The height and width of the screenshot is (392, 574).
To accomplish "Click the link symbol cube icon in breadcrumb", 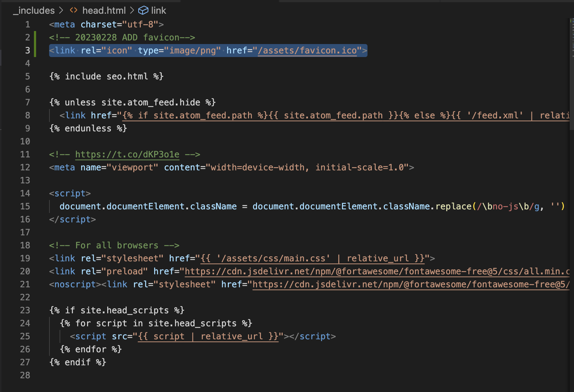I will tap(143, 10).
